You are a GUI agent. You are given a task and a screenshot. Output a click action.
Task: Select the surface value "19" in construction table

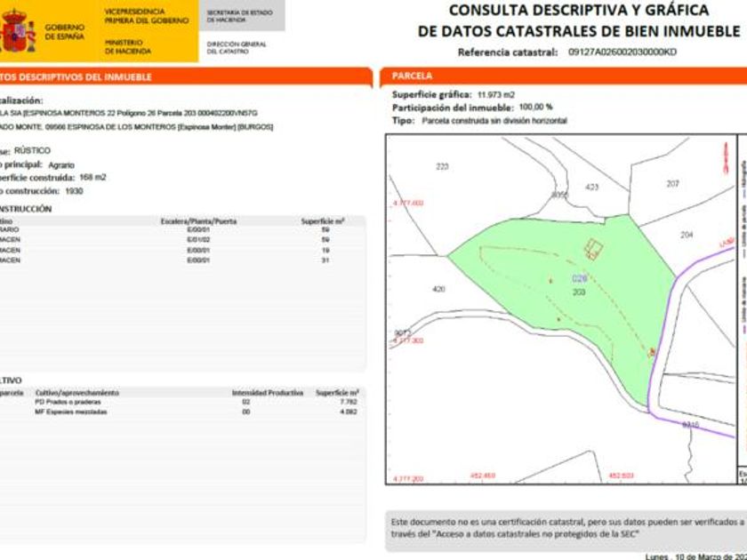325,250
